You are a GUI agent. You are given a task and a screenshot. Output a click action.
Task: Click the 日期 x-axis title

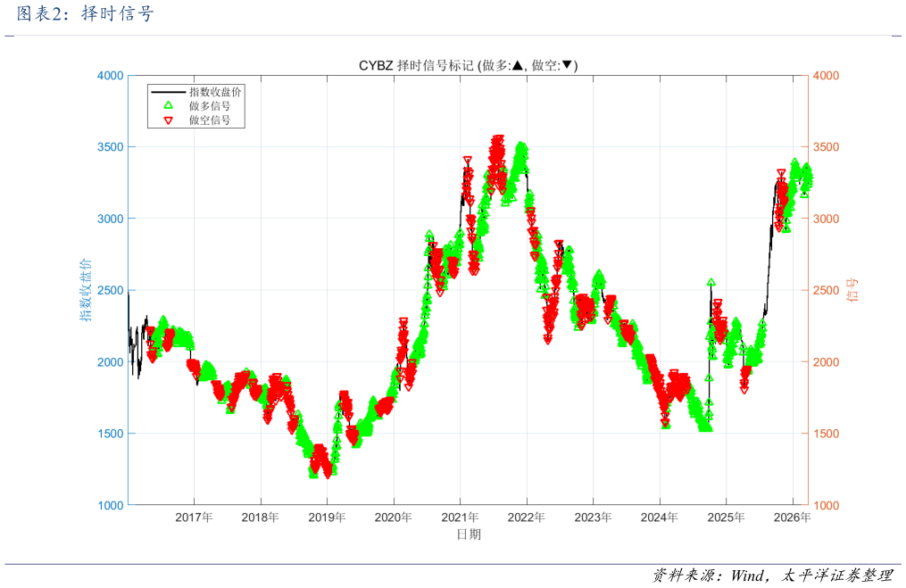(x=469, y=534)
